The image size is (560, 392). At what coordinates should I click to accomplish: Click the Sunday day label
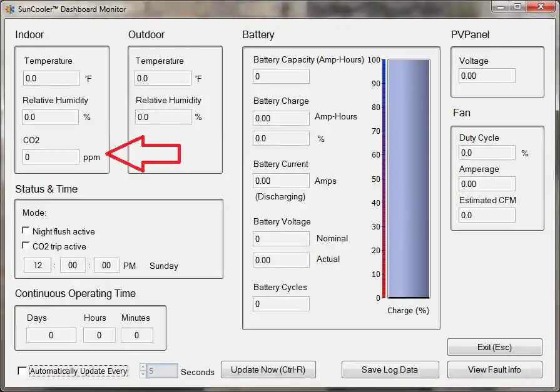pos(164,266)
